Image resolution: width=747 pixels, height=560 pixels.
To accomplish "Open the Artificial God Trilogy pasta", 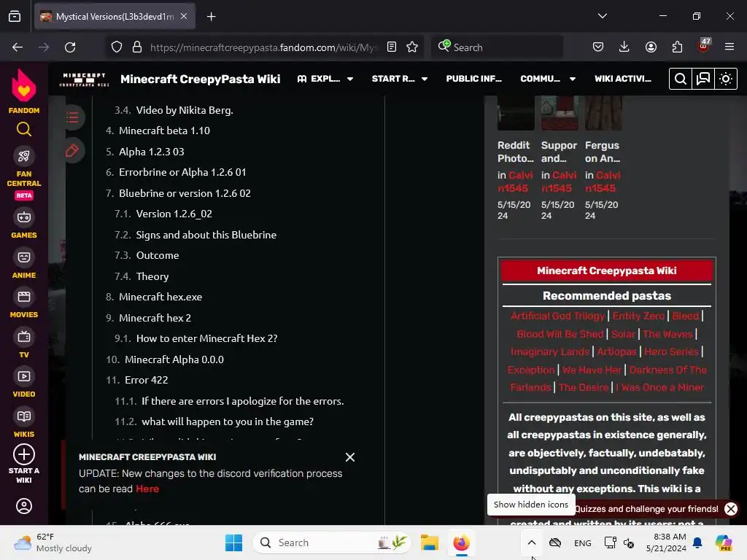I will [x=557, y=316].
